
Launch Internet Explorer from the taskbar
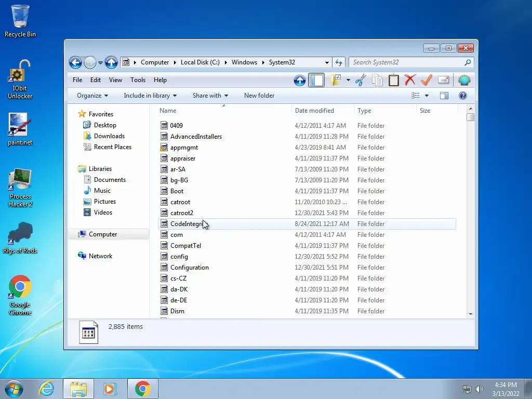[x=46, y=389]
